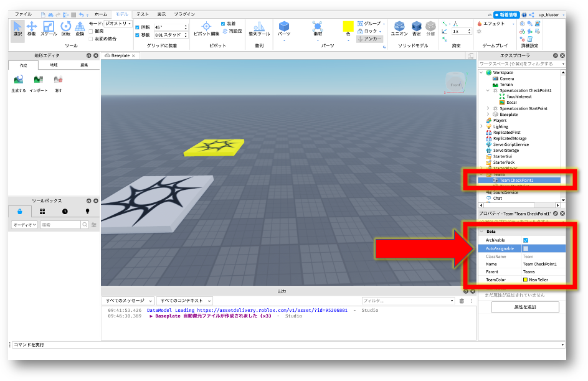
Task: Open the すべてのコンテキスト output dropdown
Action: tap(184, 301)
